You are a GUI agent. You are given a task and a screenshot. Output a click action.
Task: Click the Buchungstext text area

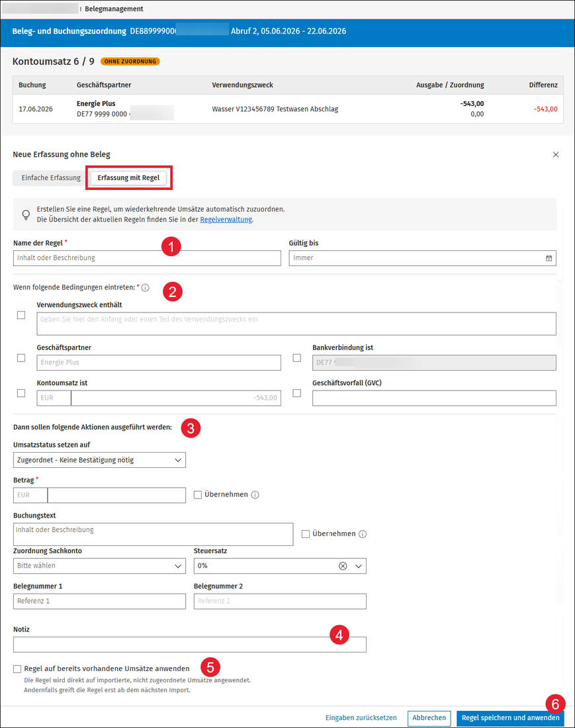(x=153, y=534)
